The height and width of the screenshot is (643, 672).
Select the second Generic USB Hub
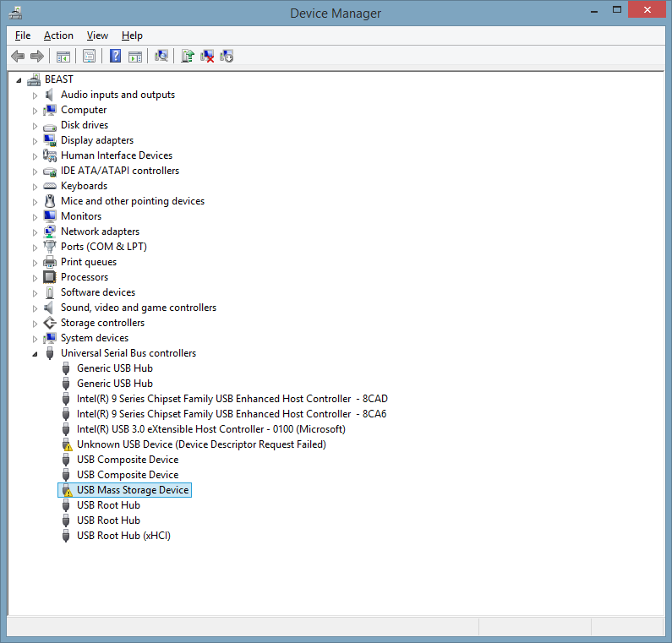[114, 384]
